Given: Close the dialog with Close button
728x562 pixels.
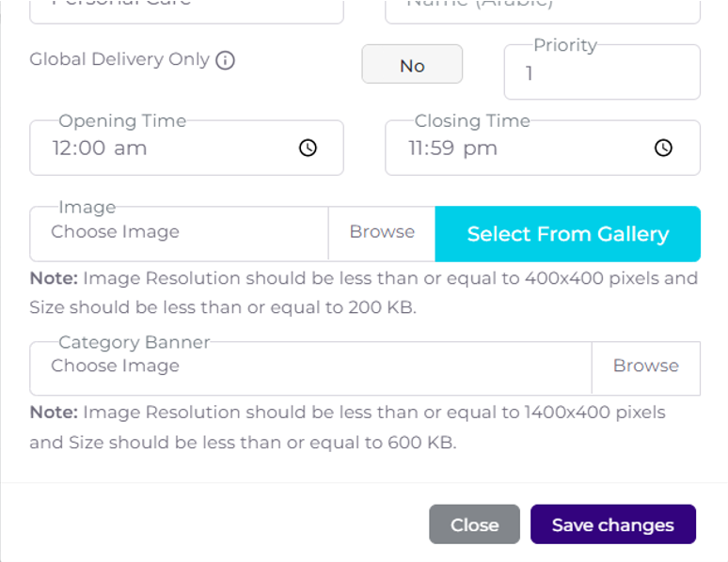Looking at the screenshot, I should pyautogui.click(x=474, y=524).
